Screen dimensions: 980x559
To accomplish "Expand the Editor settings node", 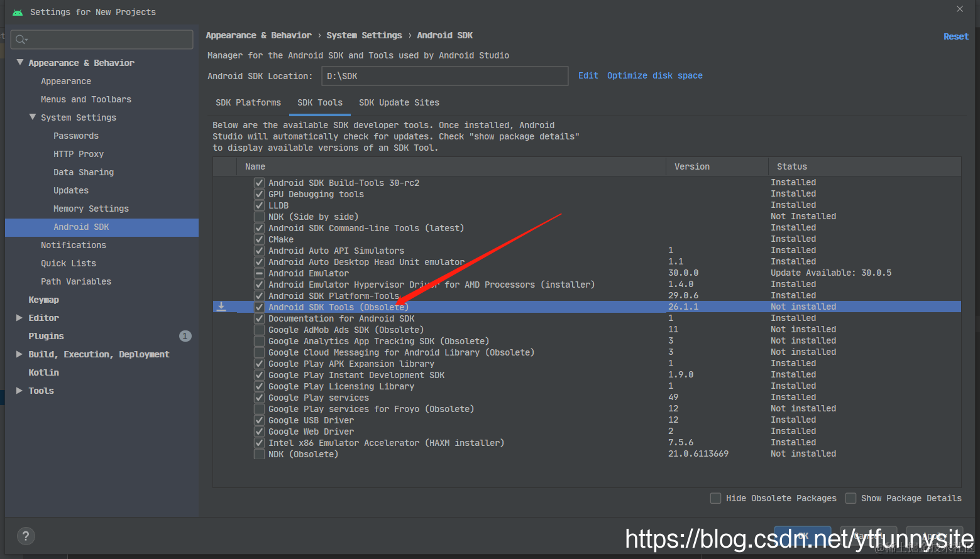I will 19,318.
